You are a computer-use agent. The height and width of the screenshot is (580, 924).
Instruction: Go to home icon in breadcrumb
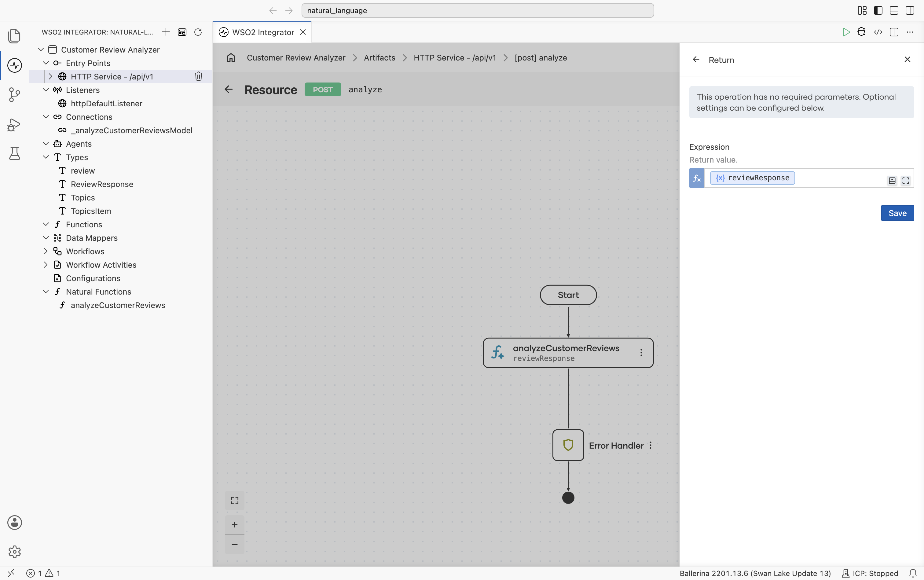click(231, 57)
